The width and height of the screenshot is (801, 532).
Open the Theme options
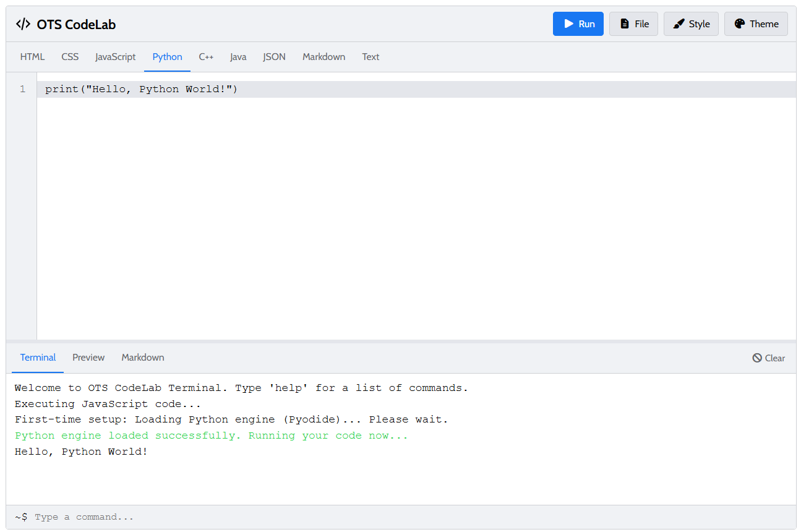tap(756, 24)
